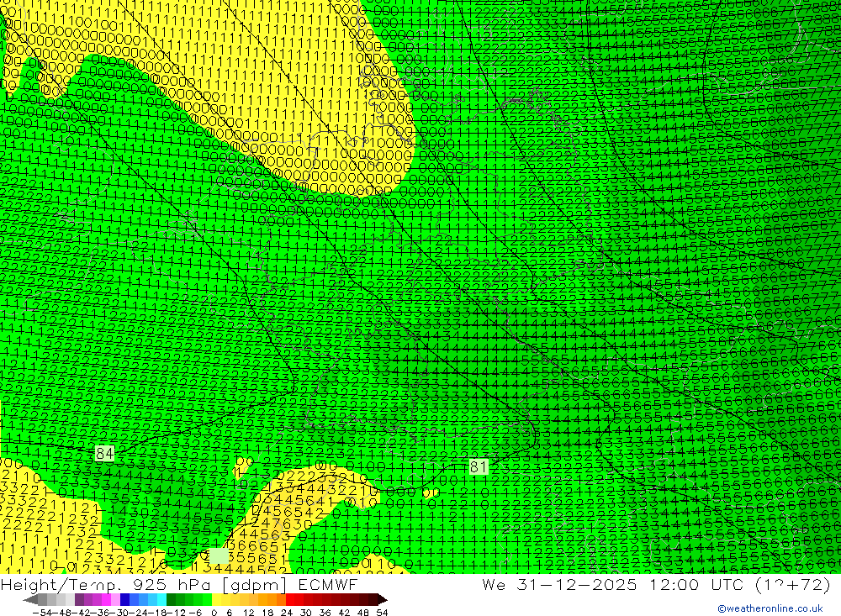
Task: Pick the bright red legend swatch above 24
Action: click(x=290, y=600)
